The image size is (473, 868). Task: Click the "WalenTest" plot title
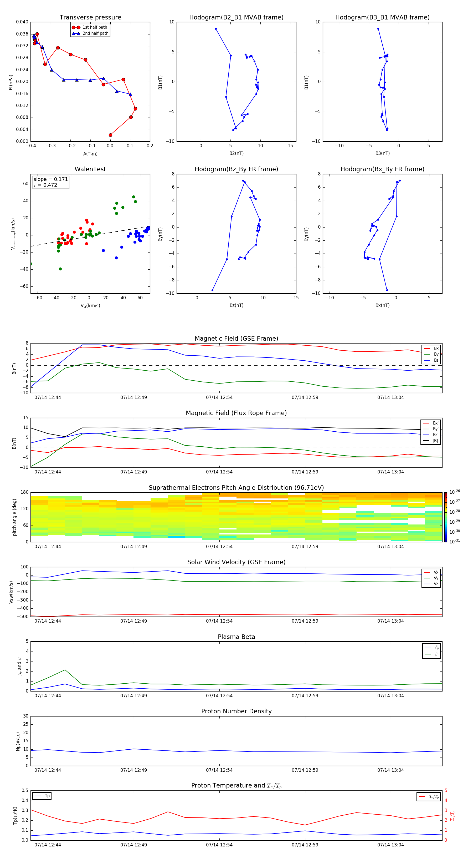(90, 169)
